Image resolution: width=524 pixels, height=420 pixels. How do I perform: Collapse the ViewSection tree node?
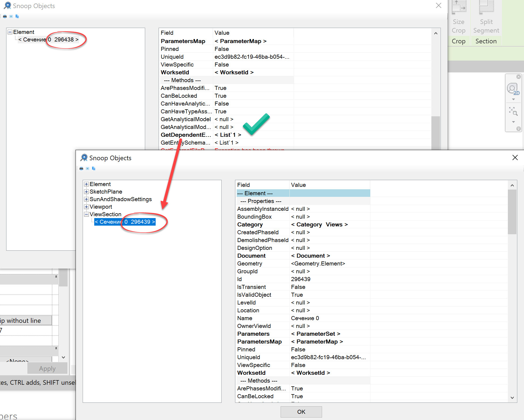point(86,214)
